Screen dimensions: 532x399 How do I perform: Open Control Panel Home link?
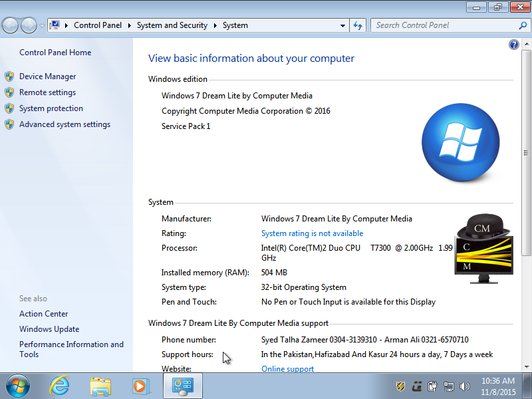point(55,53)
